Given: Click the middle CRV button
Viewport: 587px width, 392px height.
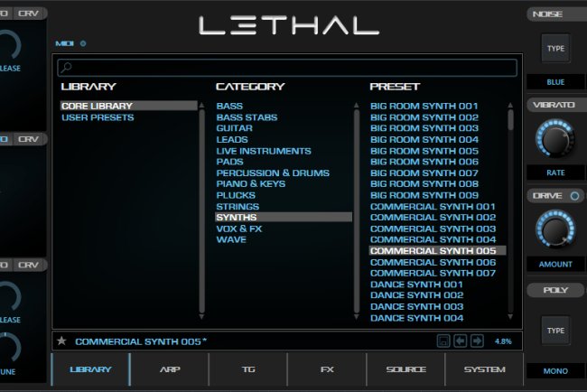Looking at the screenshot, I should (29, 139).
